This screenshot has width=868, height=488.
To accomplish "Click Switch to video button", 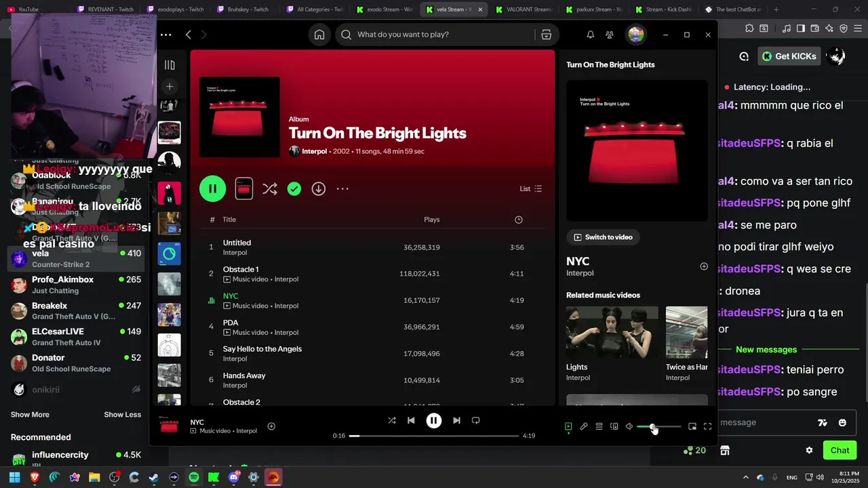I will [x=603, y=237].
